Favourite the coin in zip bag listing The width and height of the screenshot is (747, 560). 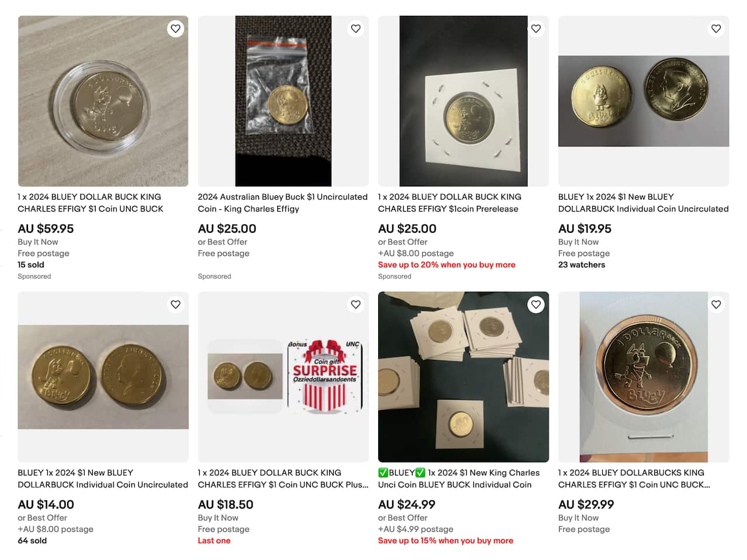tap(356, 29)
